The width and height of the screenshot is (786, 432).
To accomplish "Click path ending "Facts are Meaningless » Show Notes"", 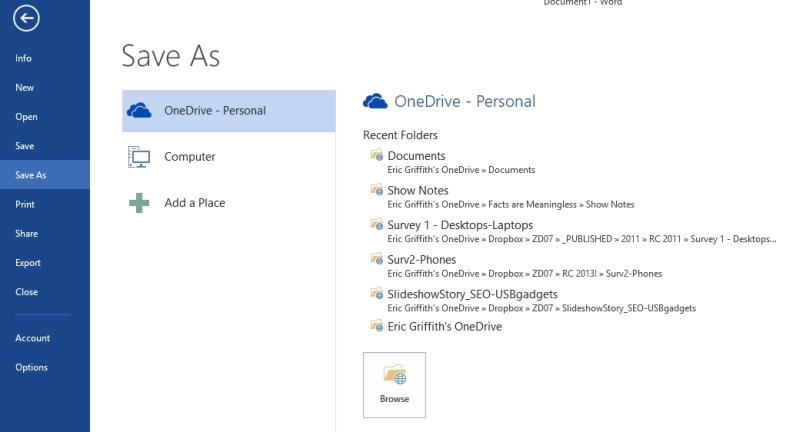I will 511,204.
